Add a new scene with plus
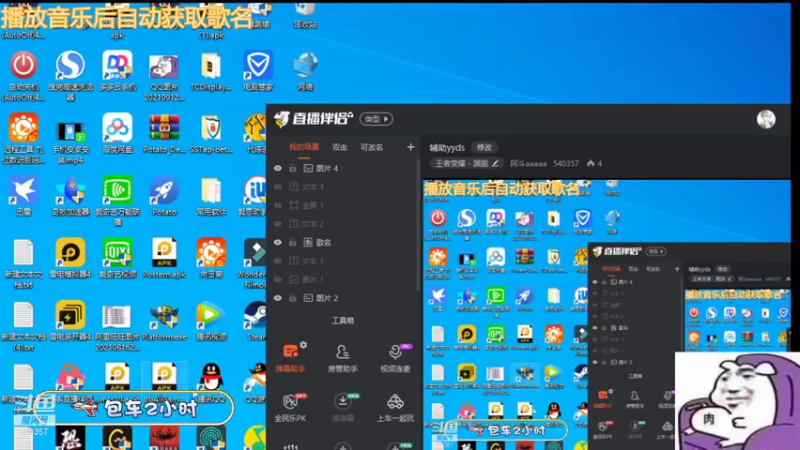Screen dimensions: 800x450 click(x=411, y=147)
